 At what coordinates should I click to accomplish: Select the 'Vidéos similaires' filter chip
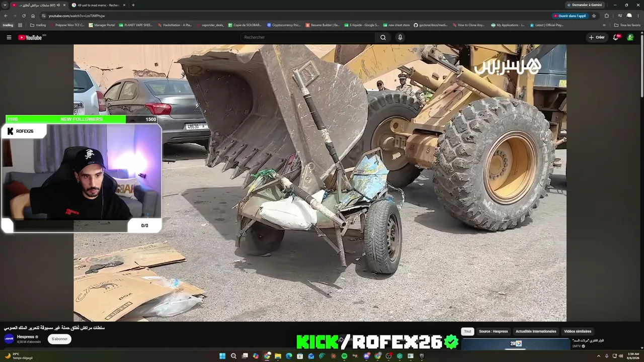(x=578, y=331)
